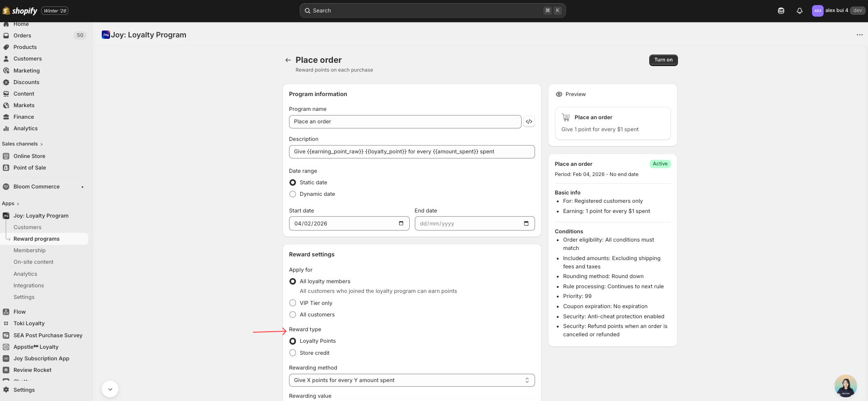Choose VIP Tier only
Screen dimensions: 868x401
293,303
